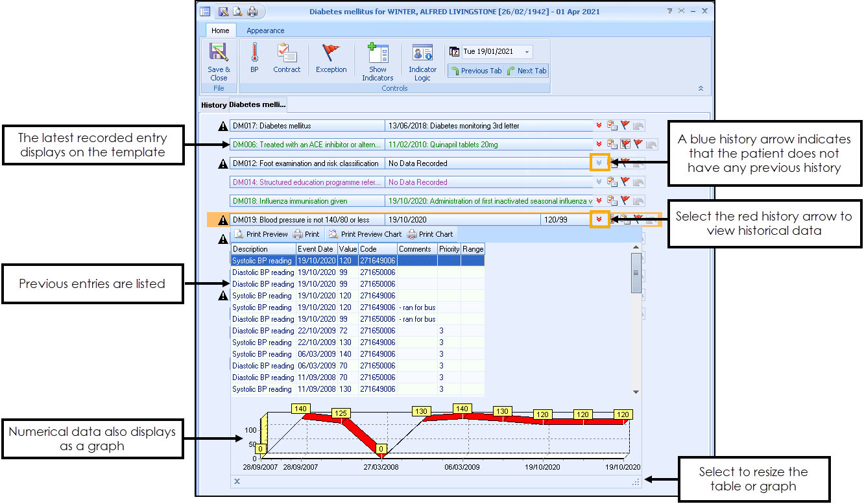864x504 pixels.
Task: Click the warning triangle beside DM012
Action: pyautogui.click(x=223, y=163)
